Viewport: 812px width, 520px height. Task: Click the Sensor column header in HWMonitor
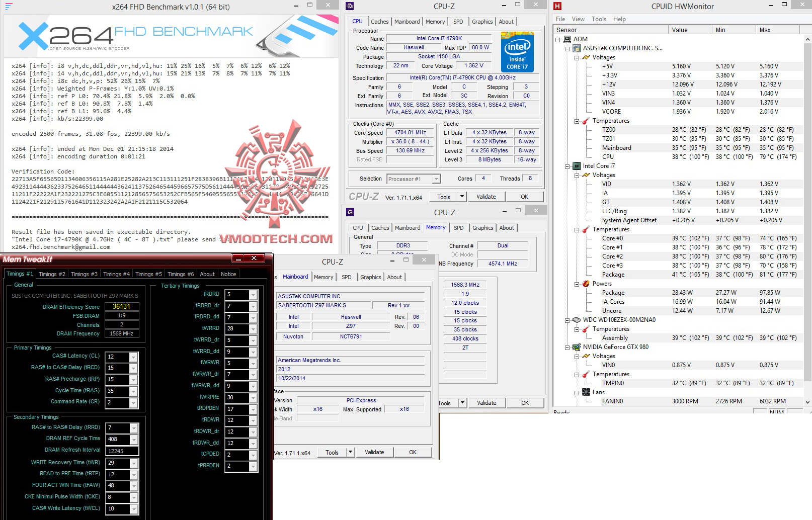point(611,30)
